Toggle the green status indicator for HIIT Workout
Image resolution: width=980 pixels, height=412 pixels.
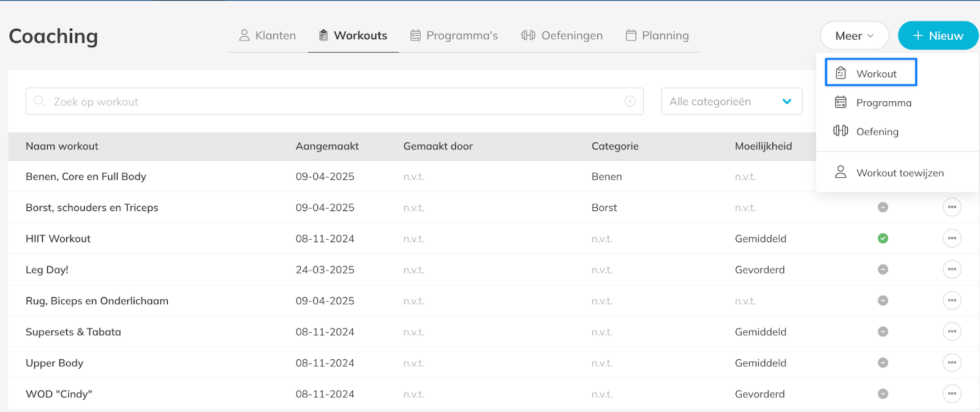tap(883, 238)
